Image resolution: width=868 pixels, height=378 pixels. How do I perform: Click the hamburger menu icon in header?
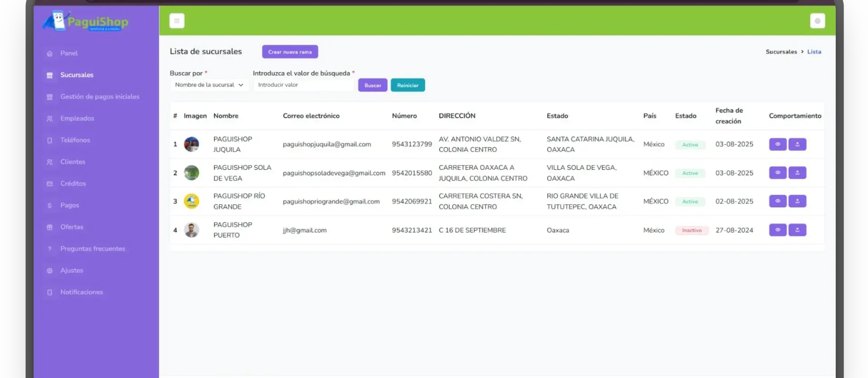(x=177, y=21)
